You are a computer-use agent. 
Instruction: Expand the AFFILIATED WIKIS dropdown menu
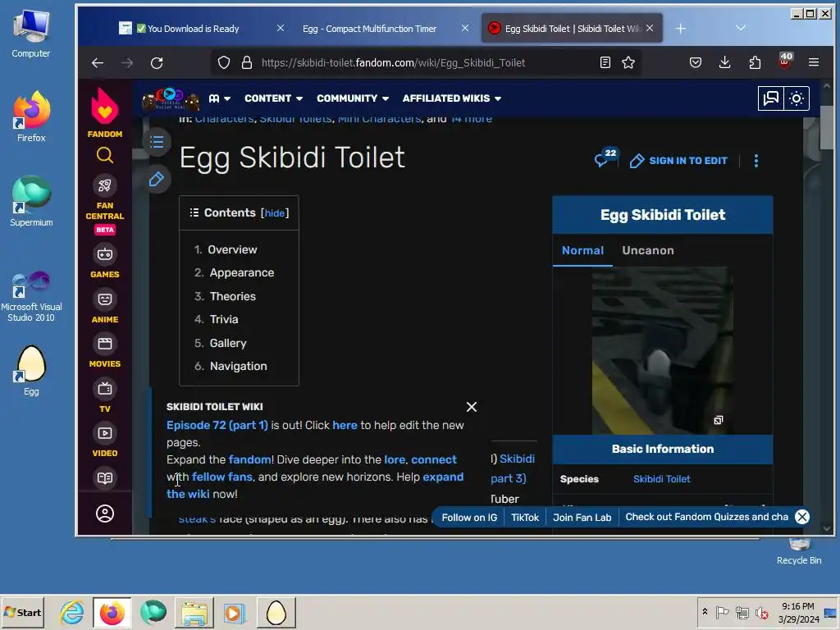[452, 98]
